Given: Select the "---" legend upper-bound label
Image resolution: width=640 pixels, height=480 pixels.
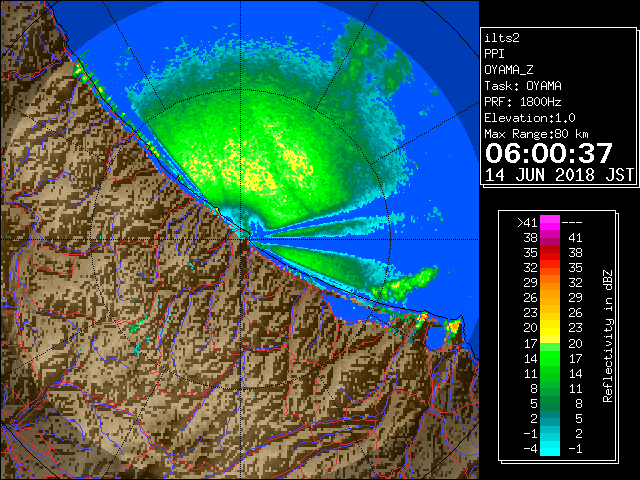Looking at the screenshot, I should coord(572,223).
